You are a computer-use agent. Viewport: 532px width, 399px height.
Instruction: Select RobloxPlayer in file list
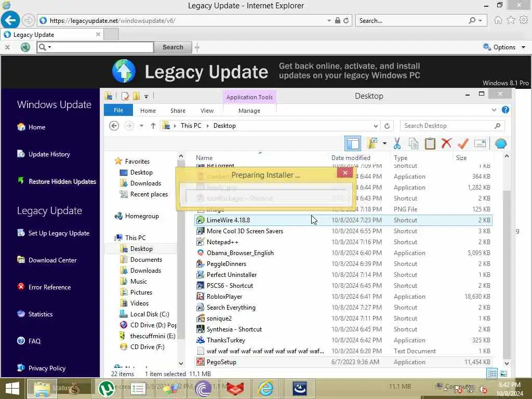pyautogui.click(x=343, y=297)
